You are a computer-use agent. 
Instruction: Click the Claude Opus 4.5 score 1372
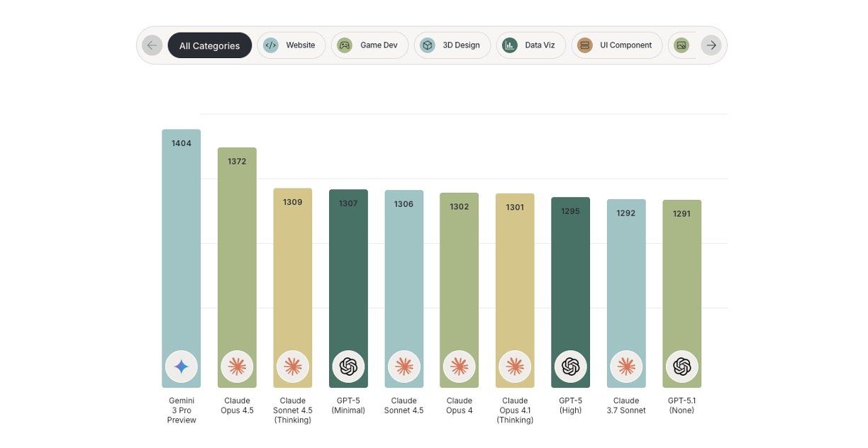coord(237,162)
